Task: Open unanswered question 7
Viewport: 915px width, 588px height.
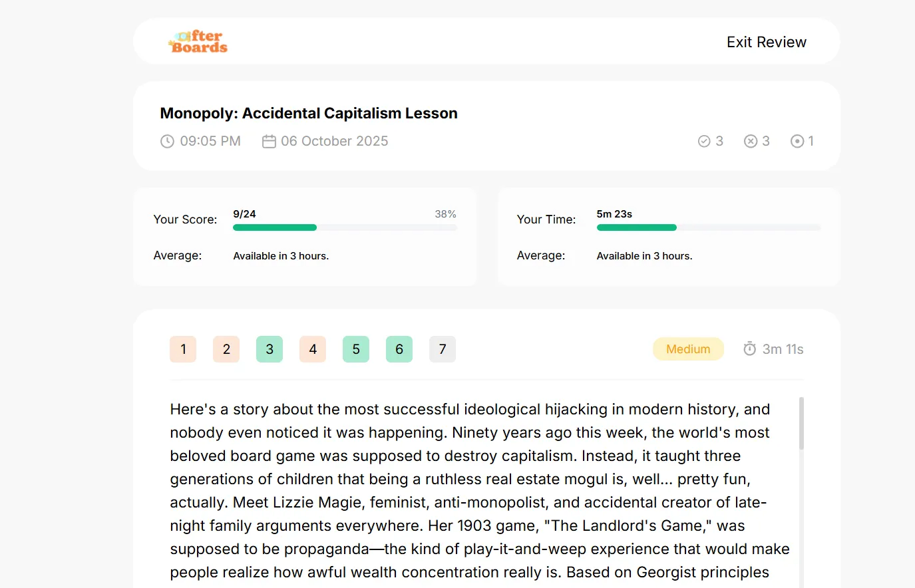Action: pyautogui.click(x=443, y=349)
